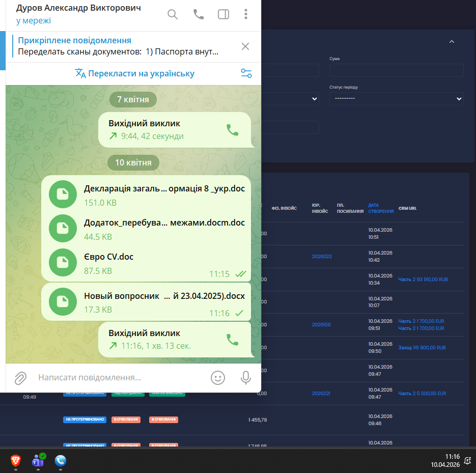Open the taskbar clock showing 11:16
This screenshot has height=473, width=476.
click(x=445, y=461)
